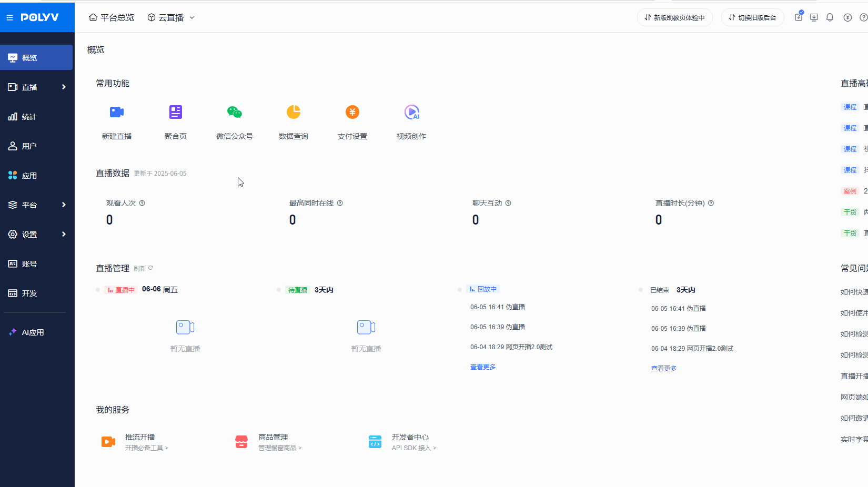
Task: Click the 06-06 周五 date text
Action: point(160,289)
